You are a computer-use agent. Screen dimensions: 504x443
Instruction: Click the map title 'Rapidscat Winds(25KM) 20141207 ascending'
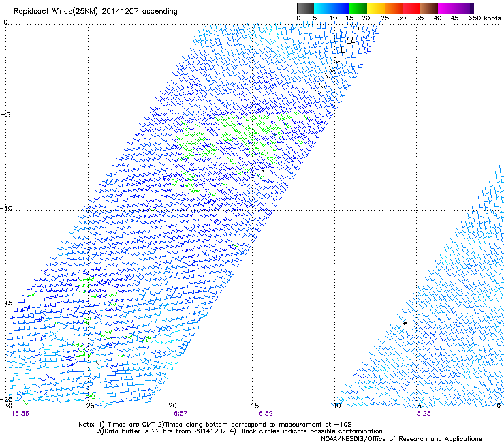click(95, 12)
